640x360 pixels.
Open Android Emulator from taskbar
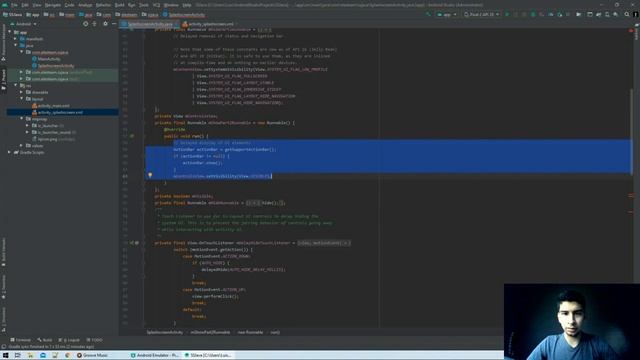pos(155,356)
